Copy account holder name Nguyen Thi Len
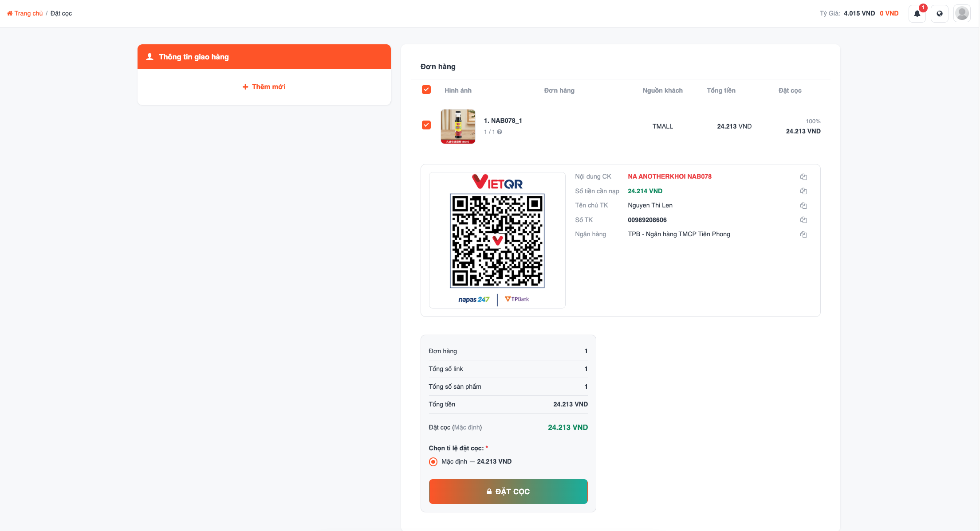The height and width of the screenshot is (531, 980). pyautogui.click(x=803, y=206)
